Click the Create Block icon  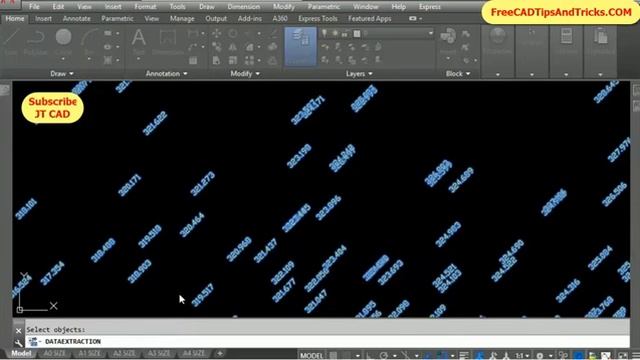click(x=466, y=34)
